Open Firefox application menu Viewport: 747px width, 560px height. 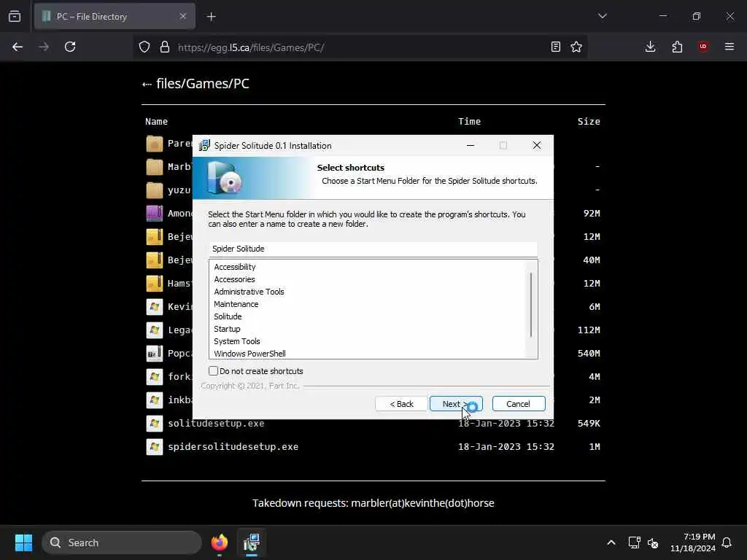pyautogui.click(x=729, y=47)
